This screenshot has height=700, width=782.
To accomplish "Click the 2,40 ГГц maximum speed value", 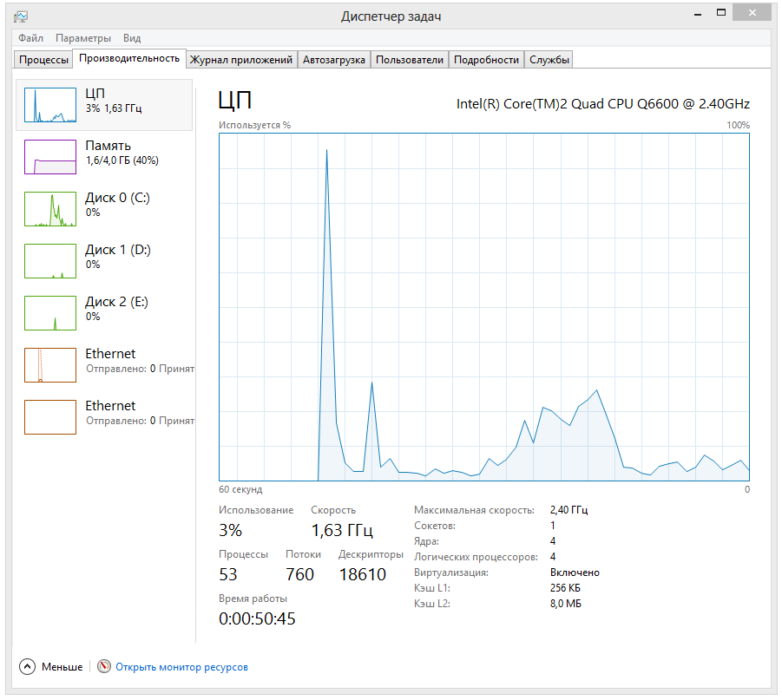I will [569, 510].
